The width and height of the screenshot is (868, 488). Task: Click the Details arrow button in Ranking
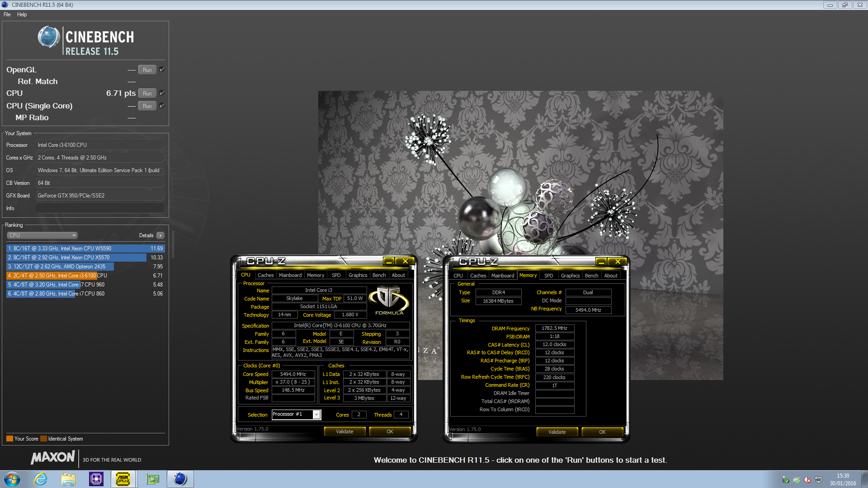pos(160,235)
